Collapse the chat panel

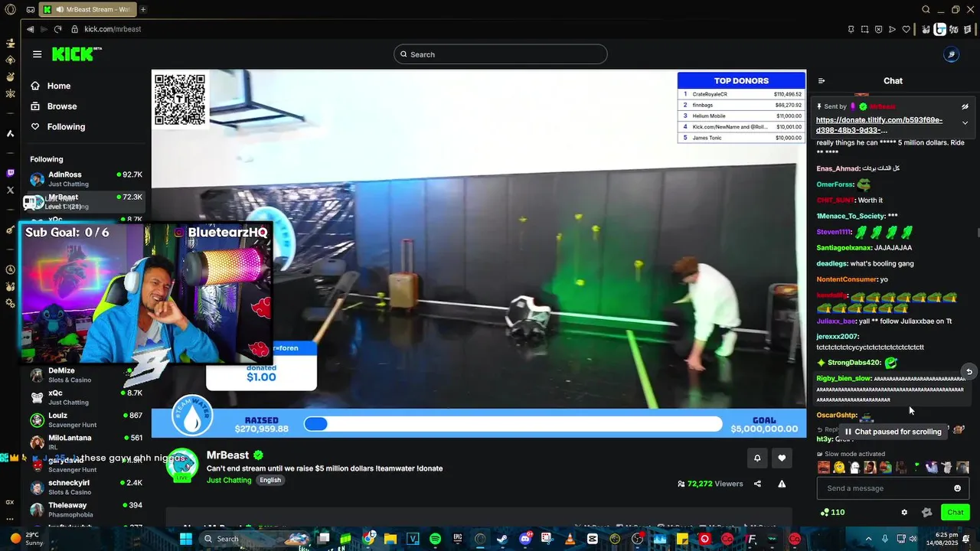(x=822, y=80)
